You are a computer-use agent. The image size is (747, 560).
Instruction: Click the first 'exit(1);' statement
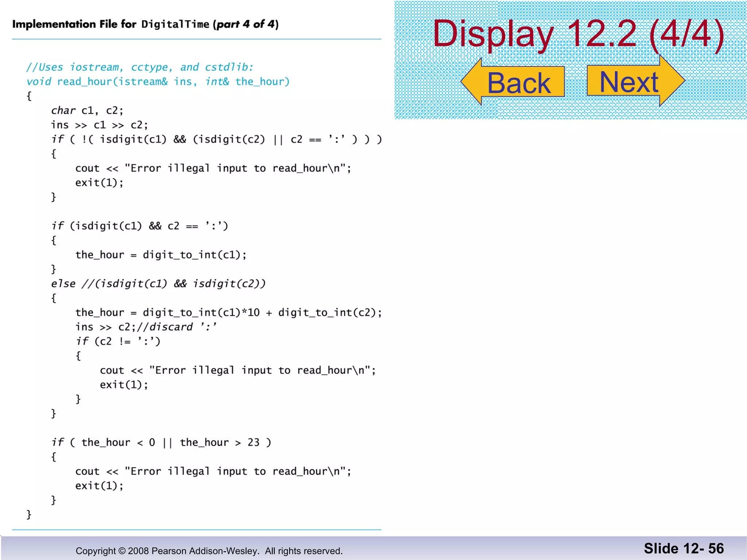[x=99, y=183]
